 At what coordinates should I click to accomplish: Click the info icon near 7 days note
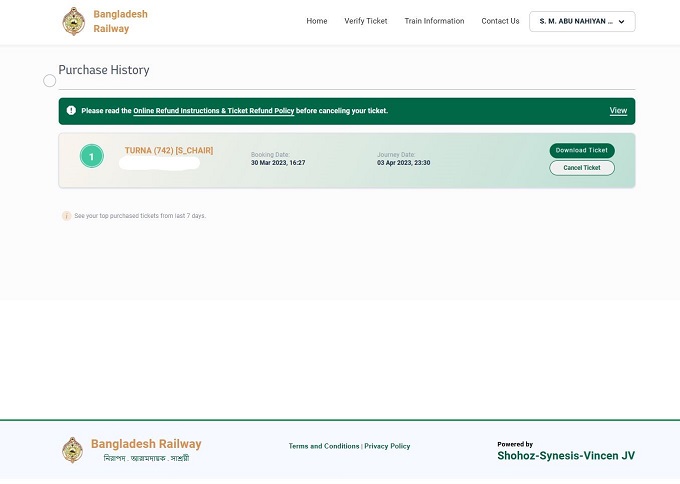coord(66,216)
